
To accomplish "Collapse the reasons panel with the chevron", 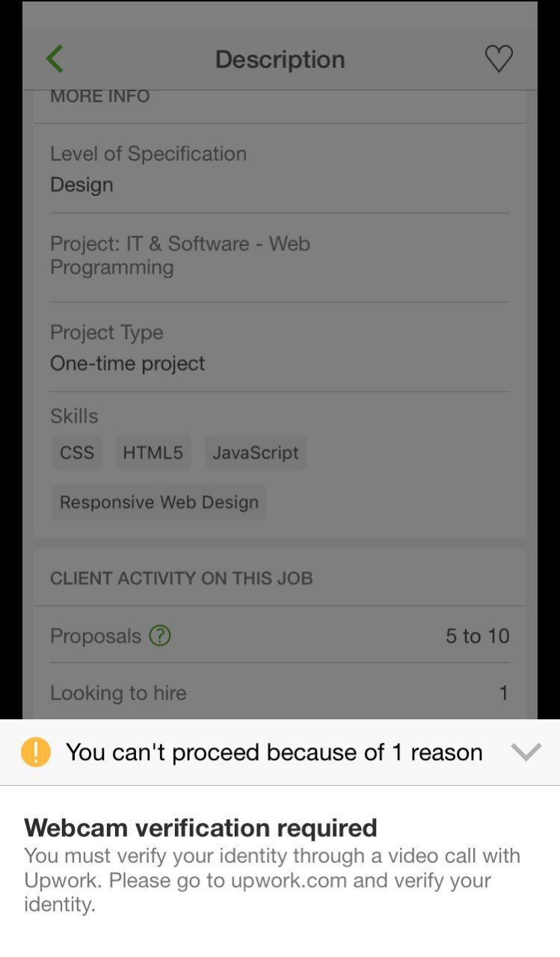I will coord(526,751).
